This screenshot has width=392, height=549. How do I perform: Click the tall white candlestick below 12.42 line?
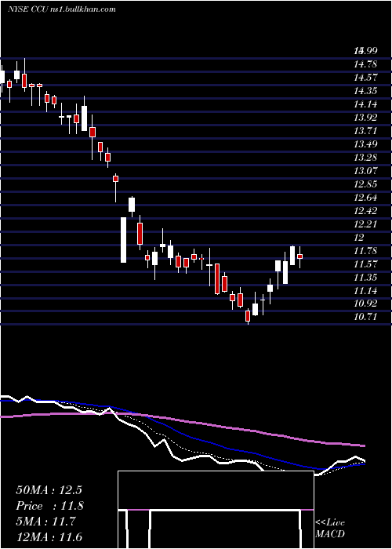coord(124,240)
